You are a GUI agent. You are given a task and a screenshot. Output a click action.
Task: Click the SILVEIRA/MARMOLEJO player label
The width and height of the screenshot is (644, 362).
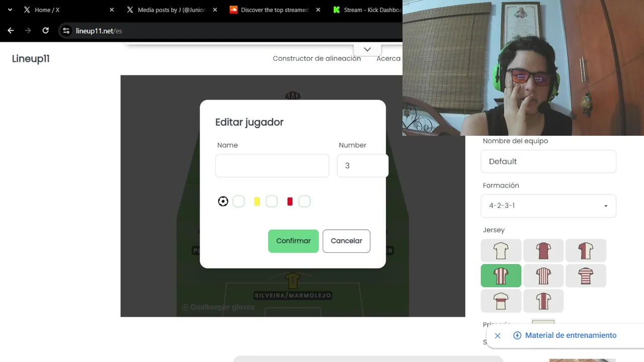click(293, 296)
